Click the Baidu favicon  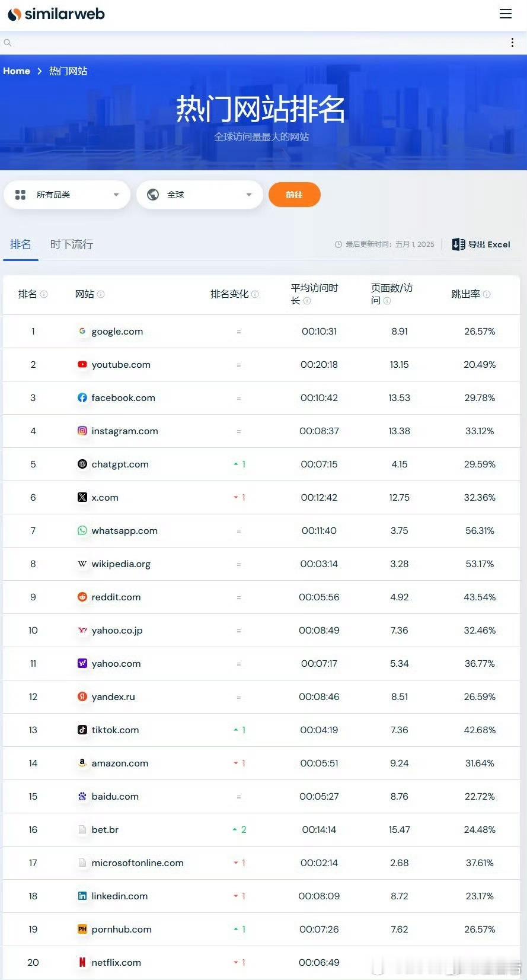(82, 796)
